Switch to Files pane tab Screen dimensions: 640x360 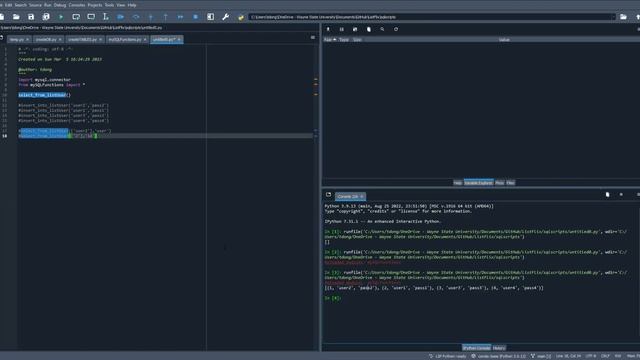point(510,182)
